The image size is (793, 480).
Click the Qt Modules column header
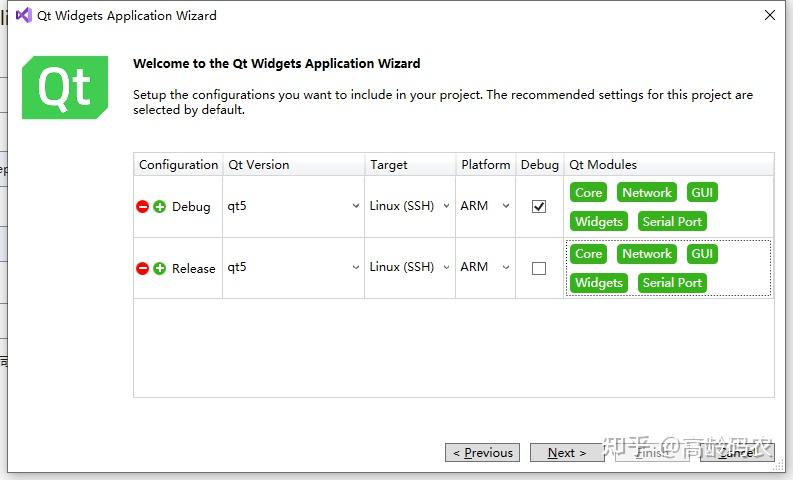(x=603, y=165)
